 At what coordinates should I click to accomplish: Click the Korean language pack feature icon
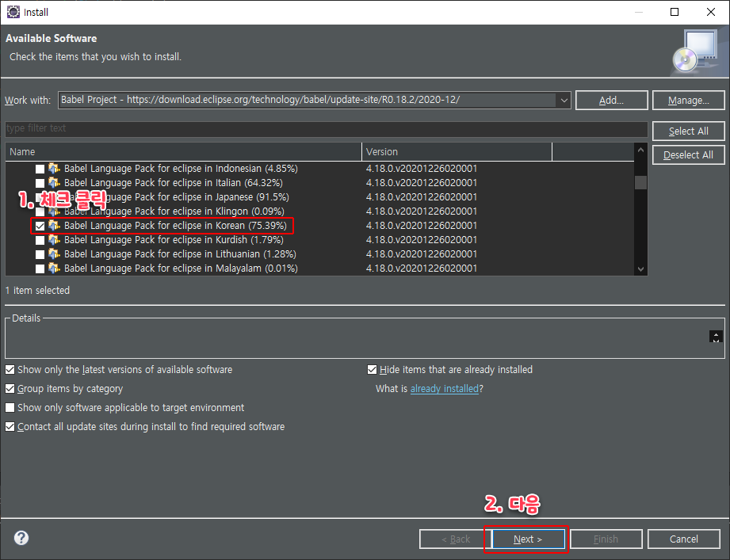click(55, 226)
